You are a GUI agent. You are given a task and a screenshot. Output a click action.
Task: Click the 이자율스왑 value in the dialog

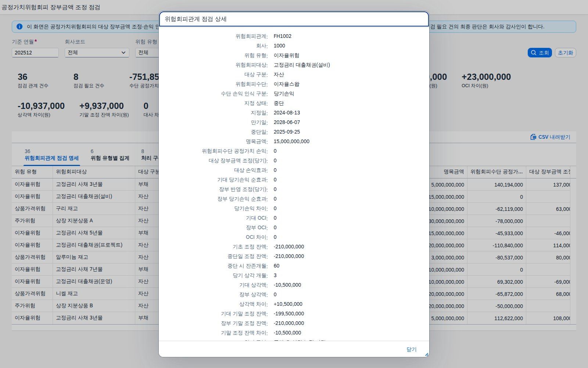click(286, 84)
